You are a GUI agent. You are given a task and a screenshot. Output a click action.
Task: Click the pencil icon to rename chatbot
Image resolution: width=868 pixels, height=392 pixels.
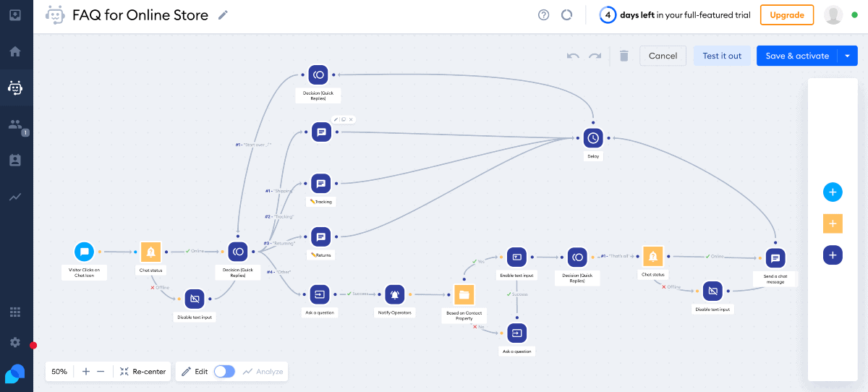[x=224, y=15]
